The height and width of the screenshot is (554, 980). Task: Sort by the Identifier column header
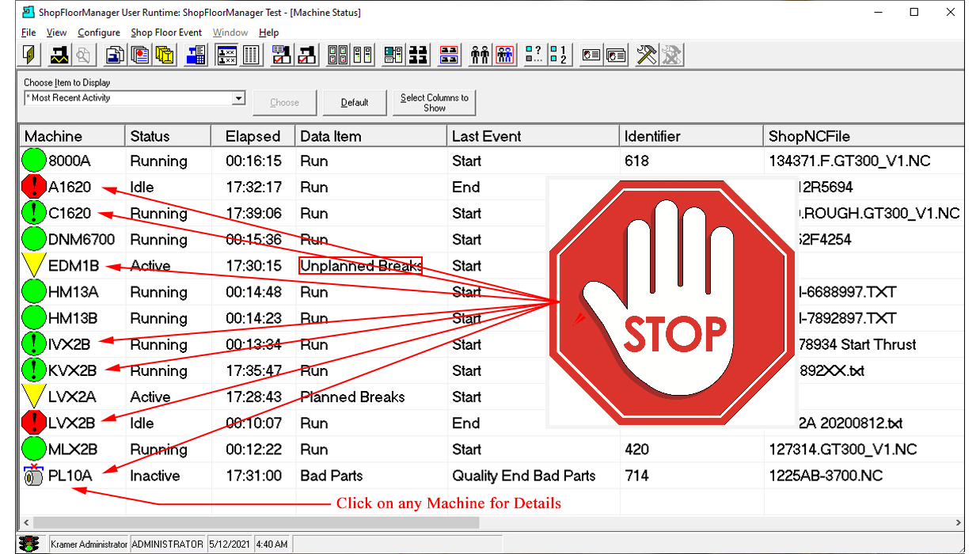coord(692,136)
